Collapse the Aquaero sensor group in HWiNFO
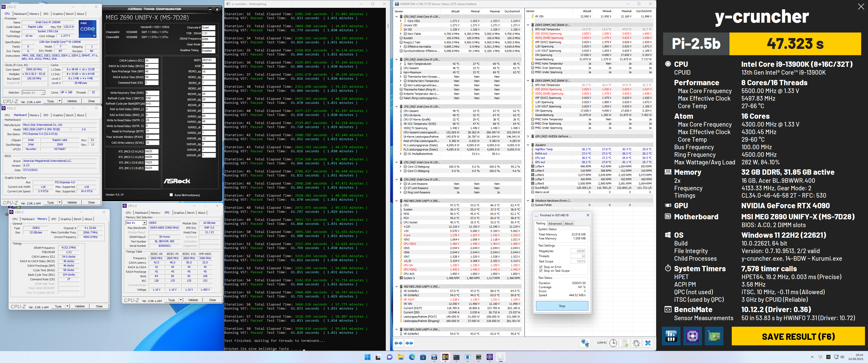This screenshot has height=363, width=868. [528, 145]
